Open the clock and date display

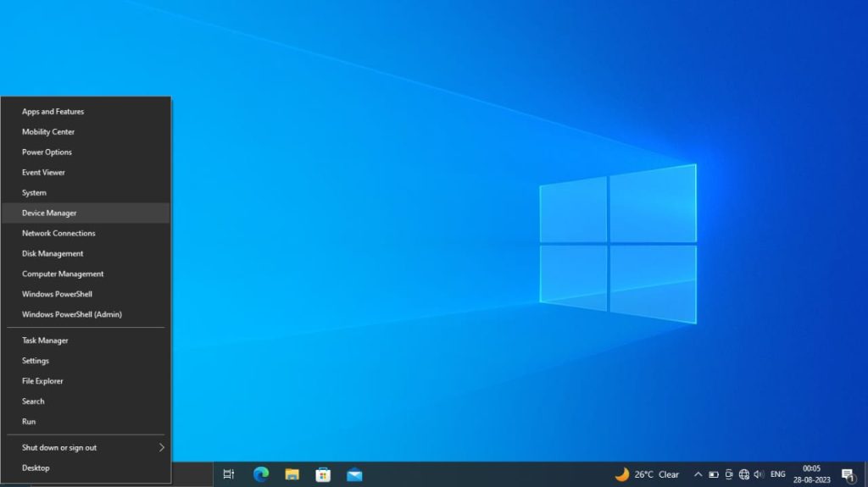(x=811, y=474)
